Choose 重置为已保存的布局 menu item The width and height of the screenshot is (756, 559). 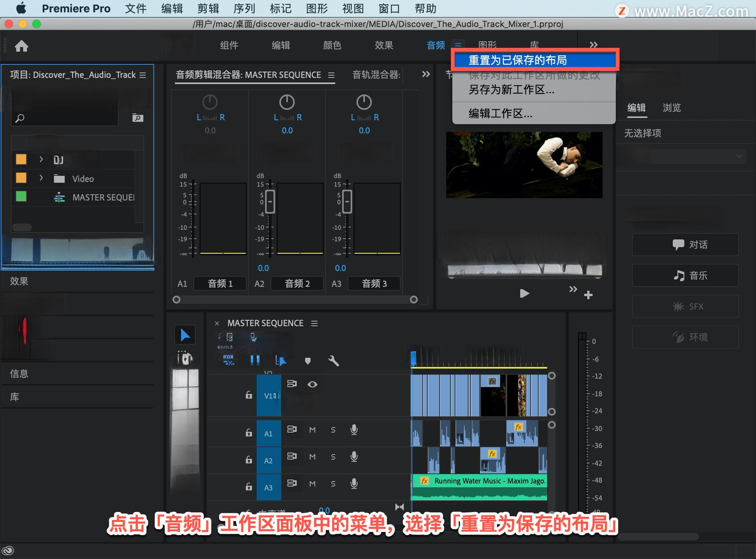pos(534,60)
